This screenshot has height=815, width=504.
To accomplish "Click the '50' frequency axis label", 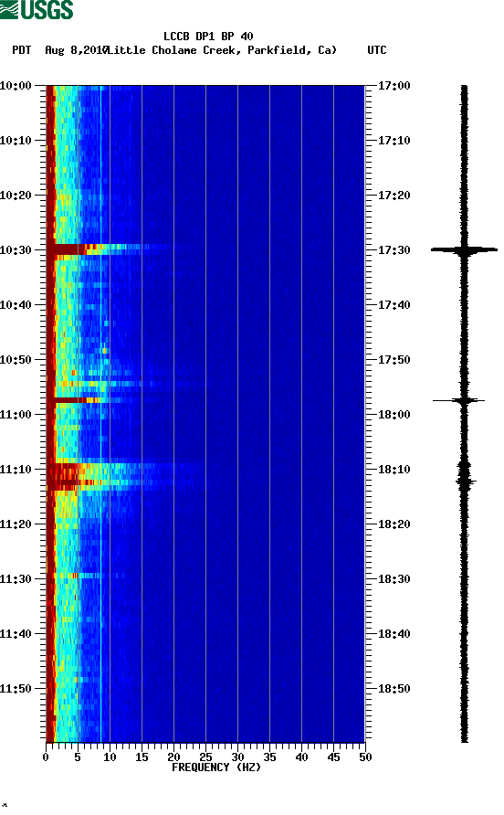I will pos(365,757).
